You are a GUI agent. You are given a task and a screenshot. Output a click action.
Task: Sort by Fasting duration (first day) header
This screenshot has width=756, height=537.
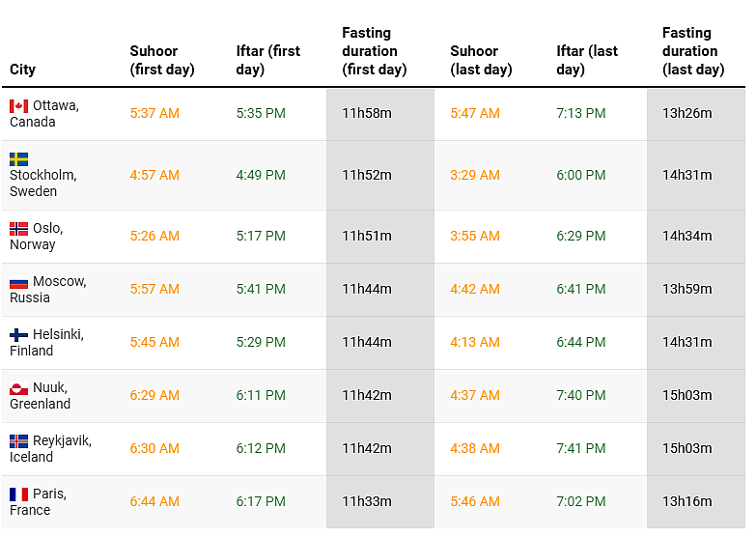click(x=374, y=51)
